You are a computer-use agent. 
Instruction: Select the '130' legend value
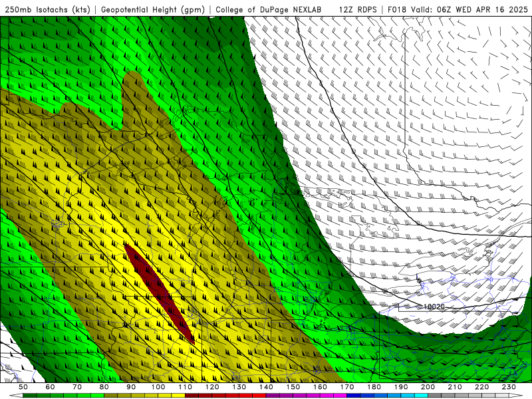click(239, 387)
